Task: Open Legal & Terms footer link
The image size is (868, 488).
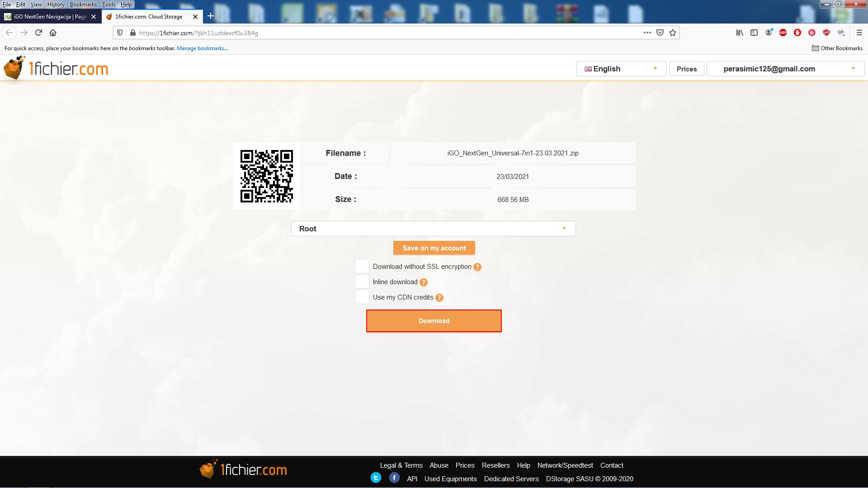Action: pos(401,465)
